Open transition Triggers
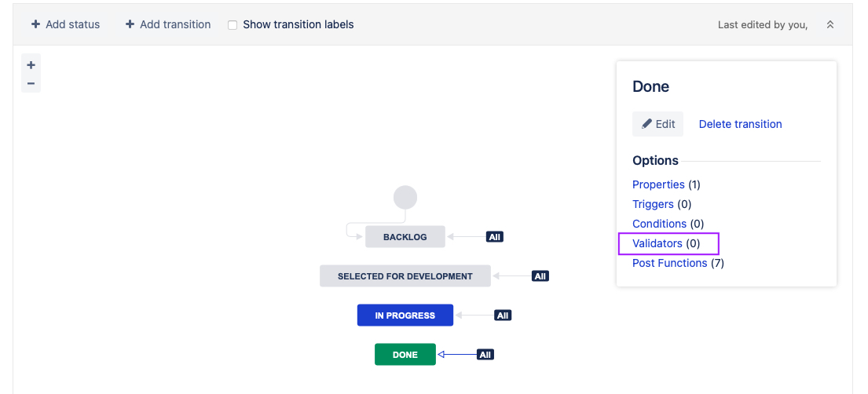Image resolution: width=868 pixels, height=394 pixels. coord(653,204)
